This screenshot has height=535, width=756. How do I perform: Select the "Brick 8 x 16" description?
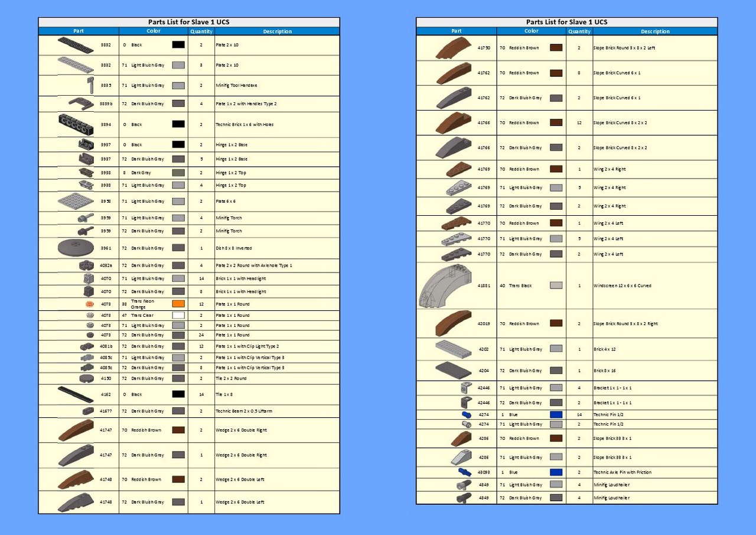[604, 371]
